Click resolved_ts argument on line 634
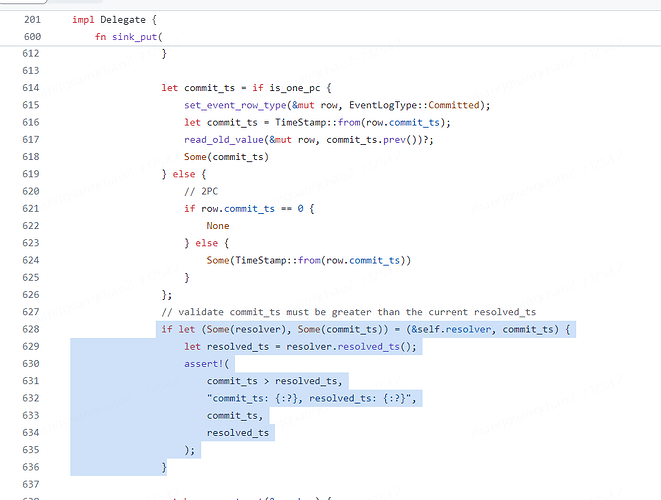The width and height of the screenshot is (661, 500). click(x=238, y=433)
